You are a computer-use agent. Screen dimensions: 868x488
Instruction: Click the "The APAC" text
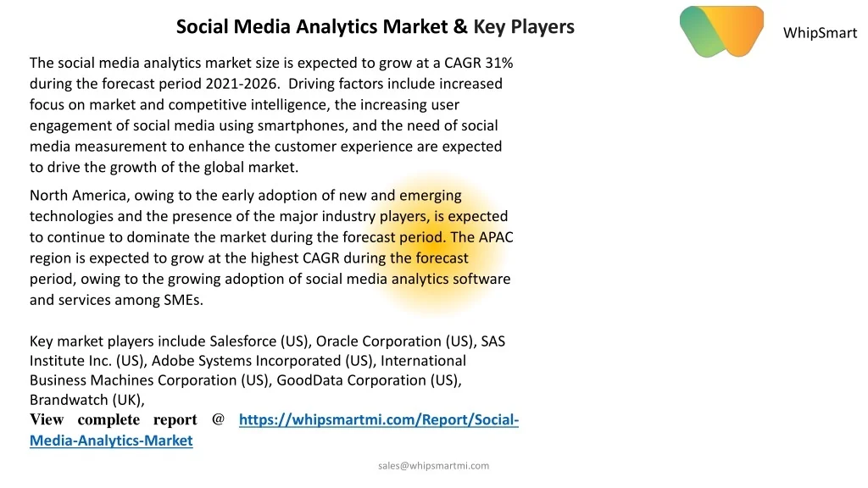coord(482,237)
